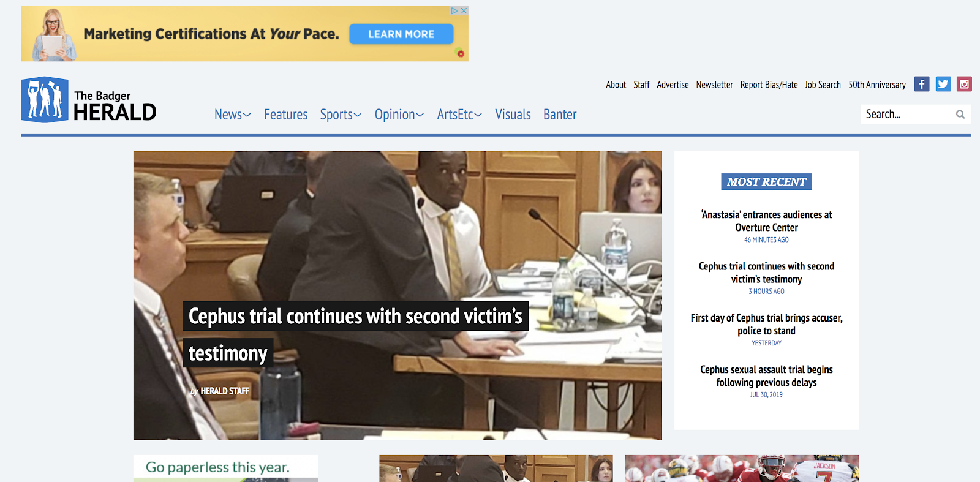
Task: Expand the ArtsEtc dropdown menu
Action: (x=459, y=115)
